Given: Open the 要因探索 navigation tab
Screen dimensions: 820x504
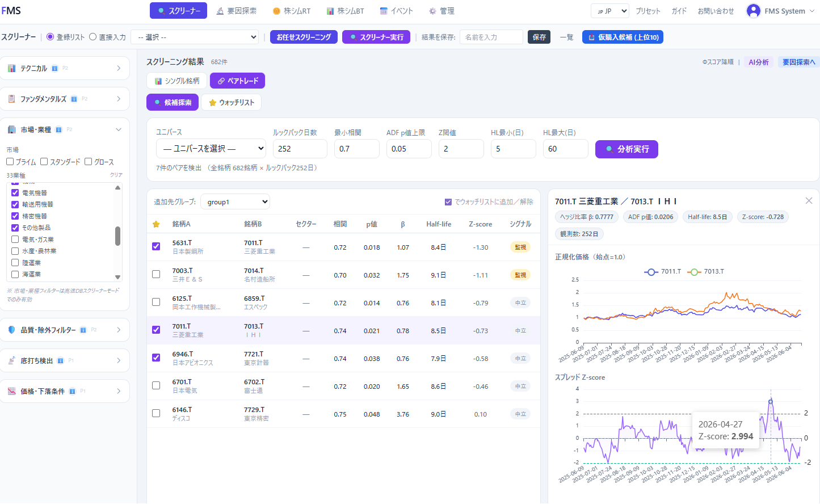Looking at the screenshot, I should tap(237, 11).
